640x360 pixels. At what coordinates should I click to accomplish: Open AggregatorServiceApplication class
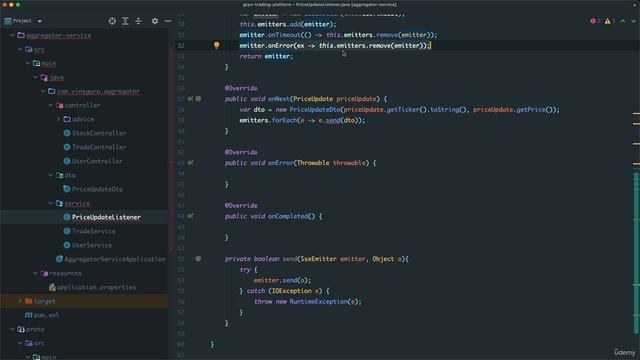click(115, 259)
